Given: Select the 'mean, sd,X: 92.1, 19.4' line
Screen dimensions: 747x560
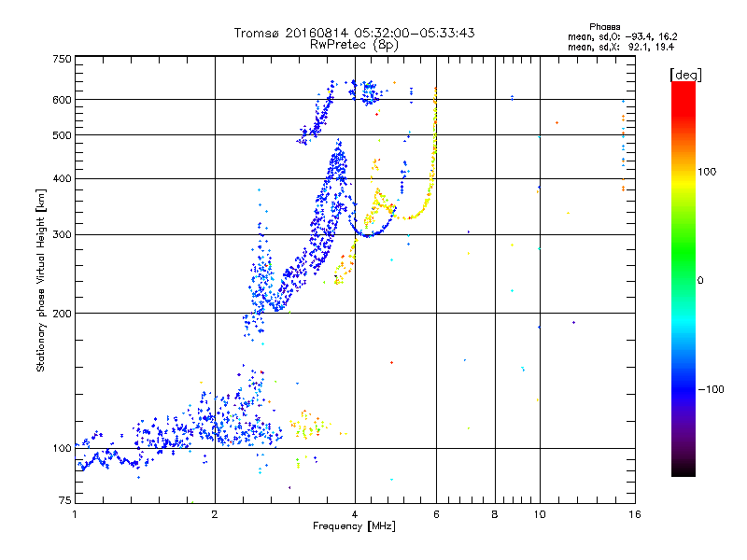Looking at the screenshot, I should [621, 47].
